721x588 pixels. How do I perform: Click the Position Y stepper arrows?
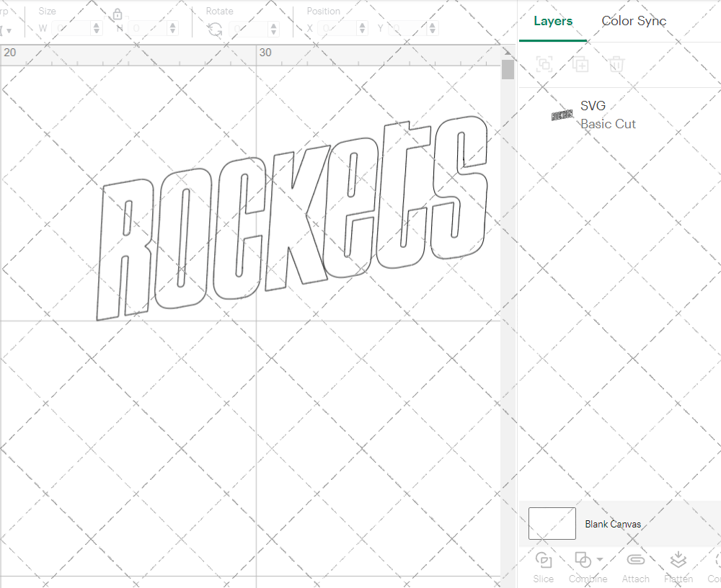432,29
